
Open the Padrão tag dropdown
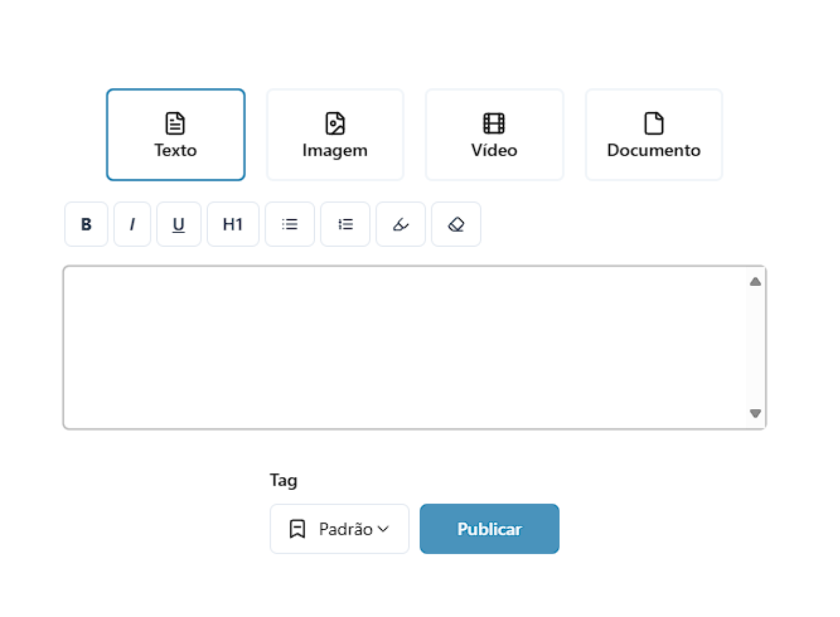339,529
